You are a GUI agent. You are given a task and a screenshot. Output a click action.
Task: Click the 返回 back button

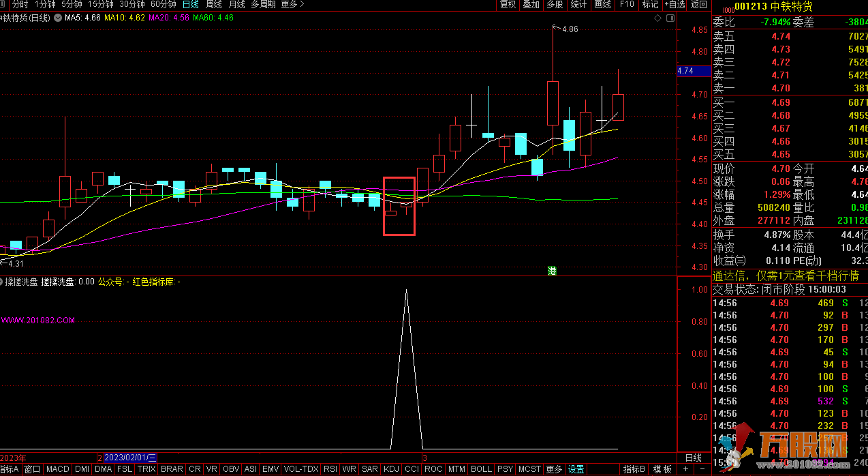point(698,4)
